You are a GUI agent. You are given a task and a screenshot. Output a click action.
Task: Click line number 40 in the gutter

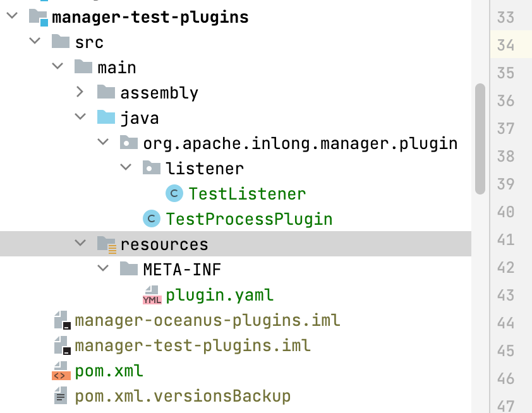coord(512,212)
